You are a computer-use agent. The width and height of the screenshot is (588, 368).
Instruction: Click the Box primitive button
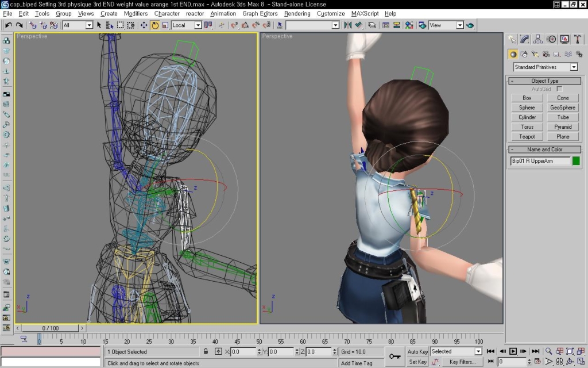point(527,98)
